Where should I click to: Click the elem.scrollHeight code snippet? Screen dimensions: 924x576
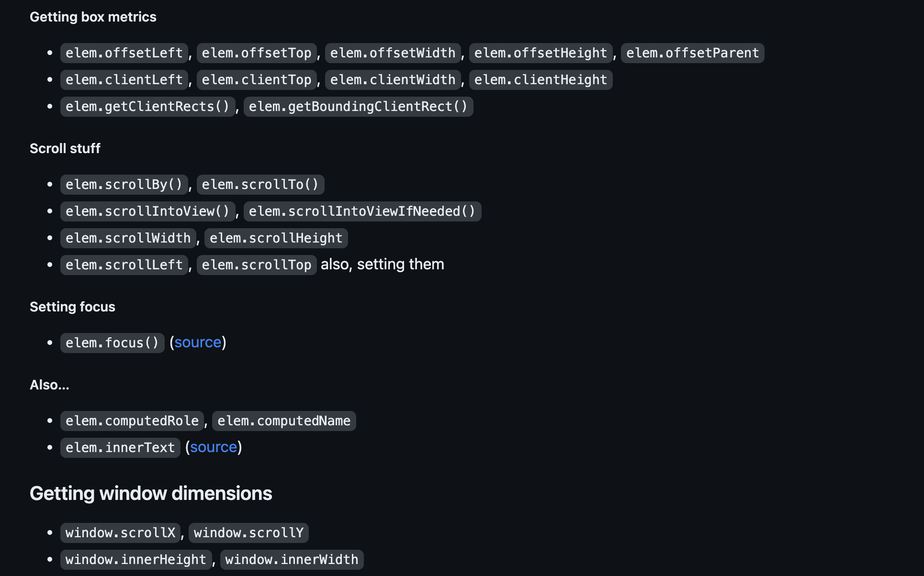click(x=276, y=238)
